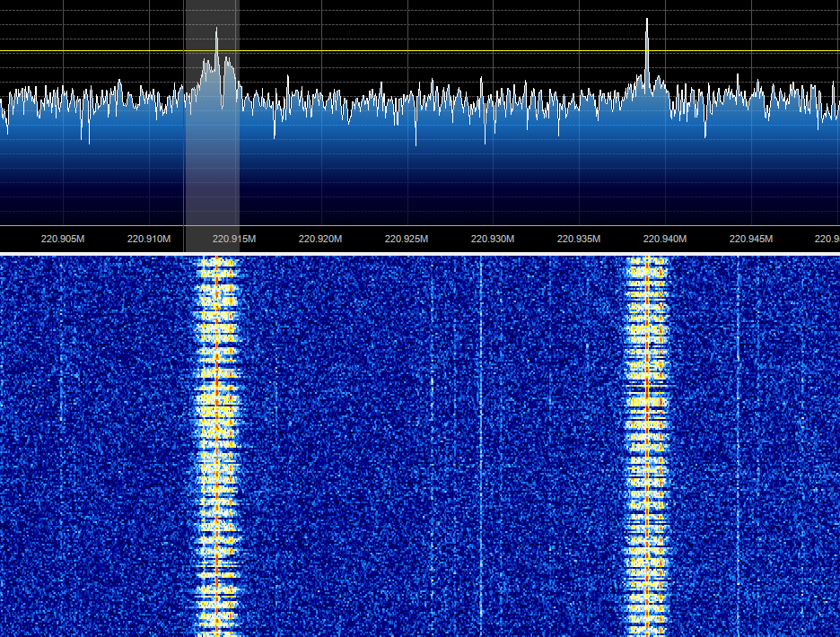
Task: Click the 220.930M frequency axis label
Action: pyautogui.click(x=493, y=239)
